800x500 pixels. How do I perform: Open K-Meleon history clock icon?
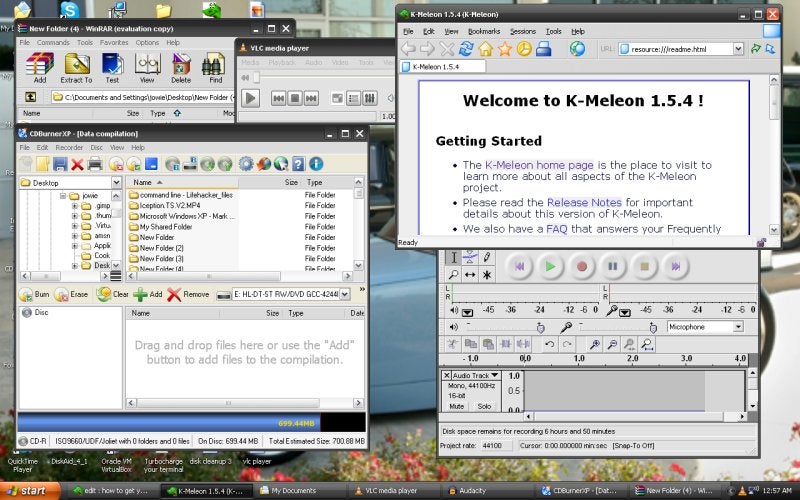524,49
